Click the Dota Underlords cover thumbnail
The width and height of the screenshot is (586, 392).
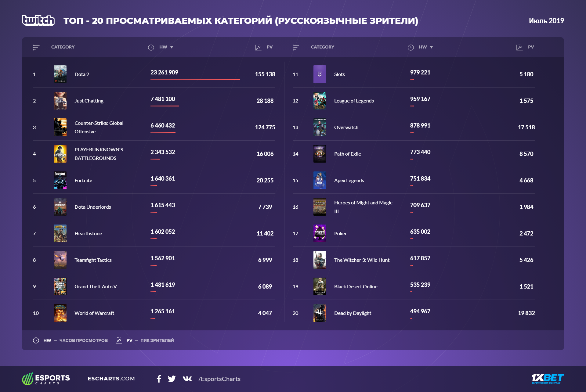click(60, 207)
